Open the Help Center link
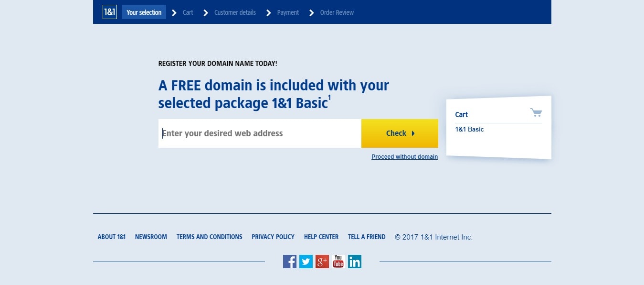Image resolution: width=644 pixels, height=285 pixels. (321, 237)
